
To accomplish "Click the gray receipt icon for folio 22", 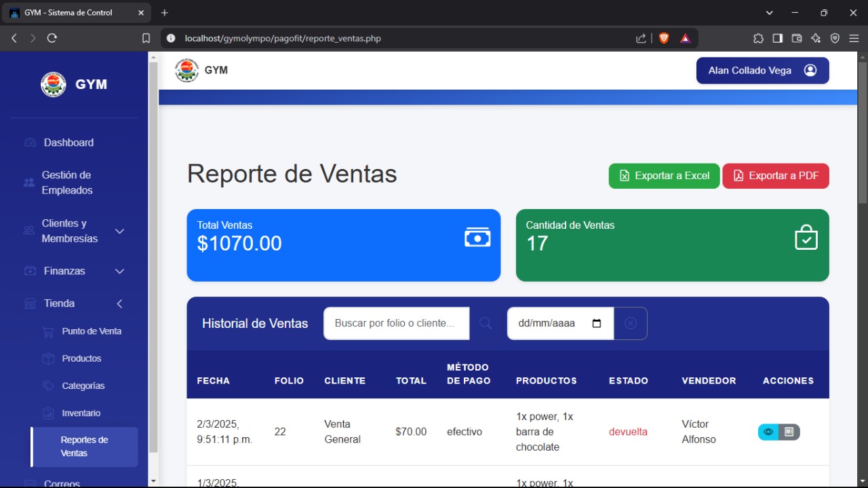I will coord(789,432).
